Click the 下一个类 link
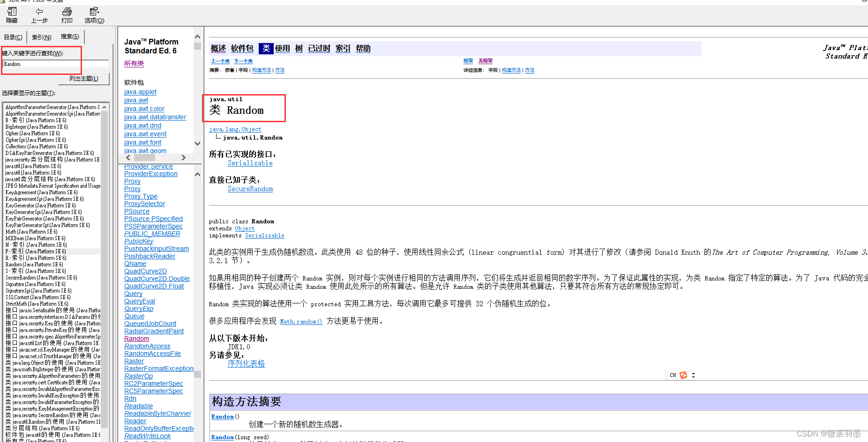 (243, 61)
